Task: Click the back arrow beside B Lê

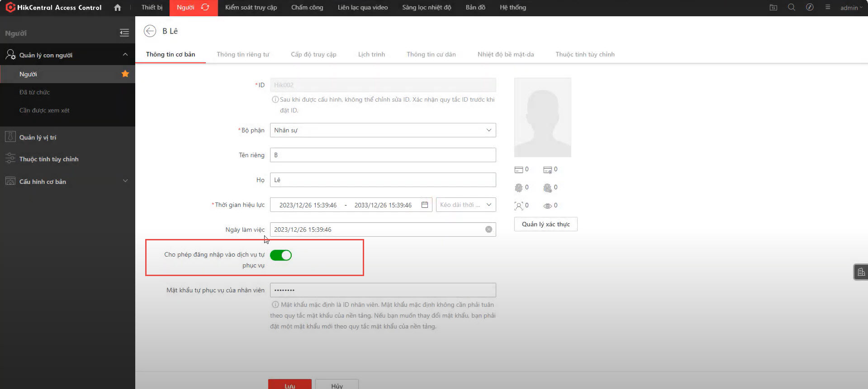Action: click(150, 31)
